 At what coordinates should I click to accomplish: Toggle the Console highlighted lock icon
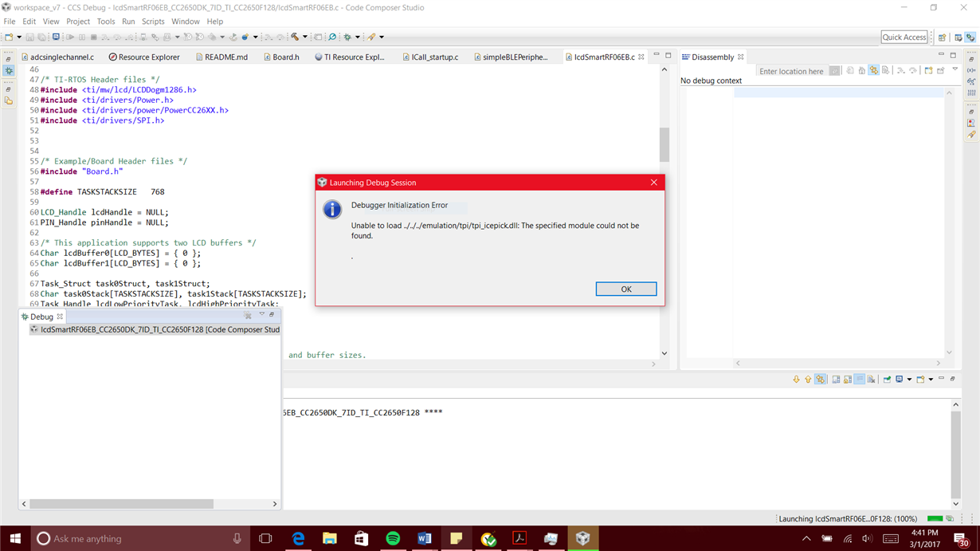click(821, 380)
